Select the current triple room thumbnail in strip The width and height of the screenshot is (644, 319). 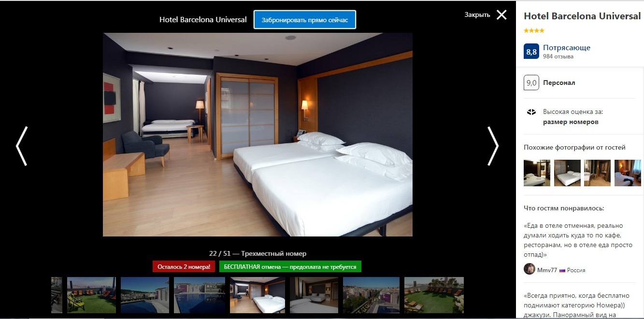pos(258,295)
